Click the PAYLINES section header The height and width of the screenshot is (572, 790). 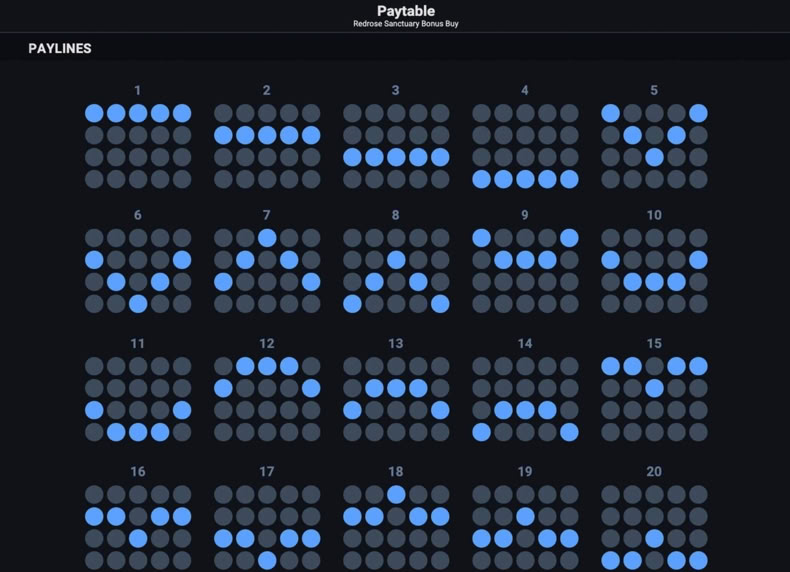click(x=60, y=48)
